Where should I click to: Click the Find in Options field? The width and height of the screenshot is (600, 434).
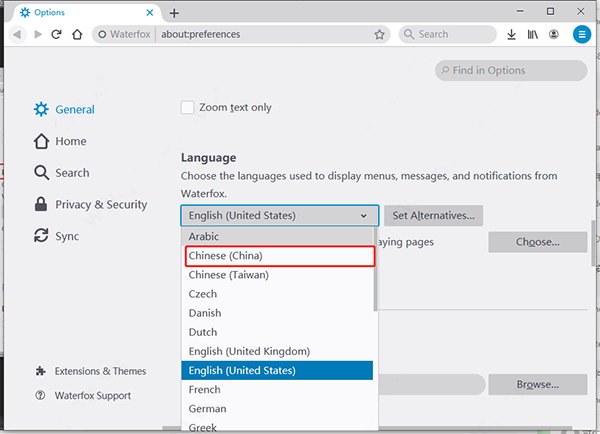511,70
